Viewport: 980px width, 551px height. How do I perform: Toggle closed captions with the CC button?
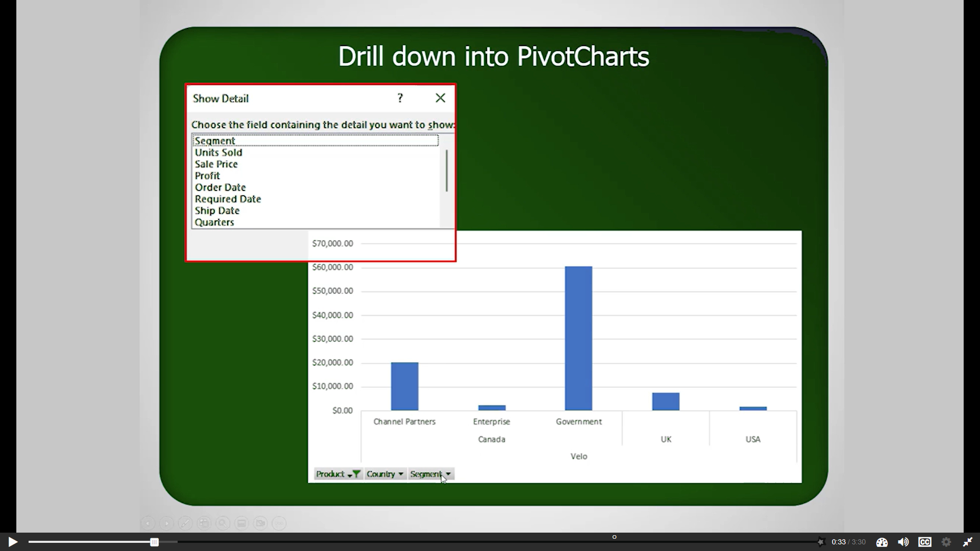click(925, 542)
